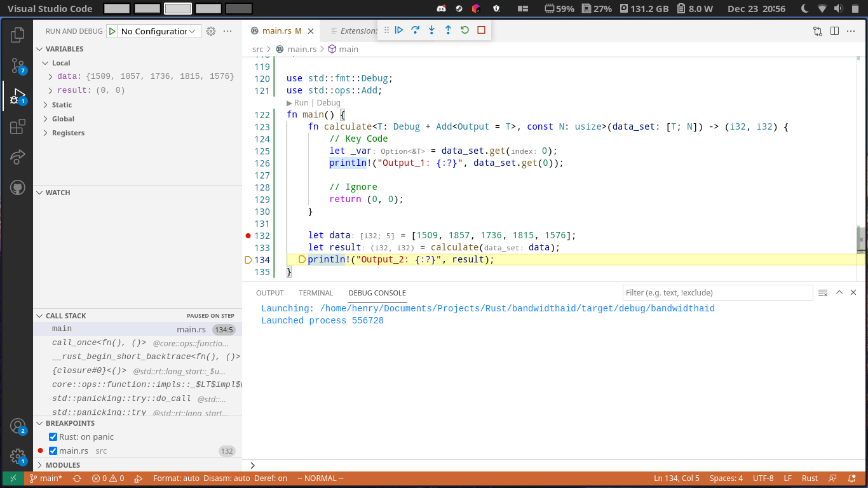
Task: Uncheck the main.rs breakpoint entry
Action: click(x=53, y=451)
